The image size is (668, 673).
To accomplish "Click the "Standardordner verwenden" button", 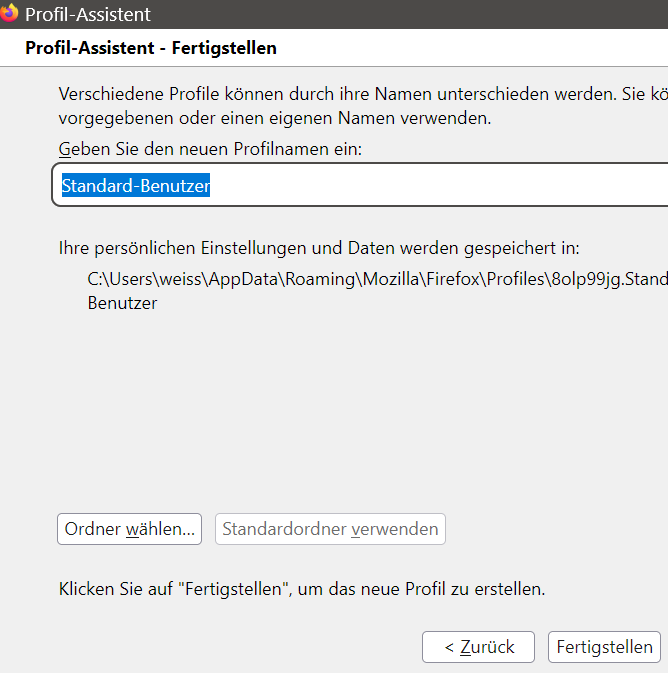I will [x=330, y=529].
